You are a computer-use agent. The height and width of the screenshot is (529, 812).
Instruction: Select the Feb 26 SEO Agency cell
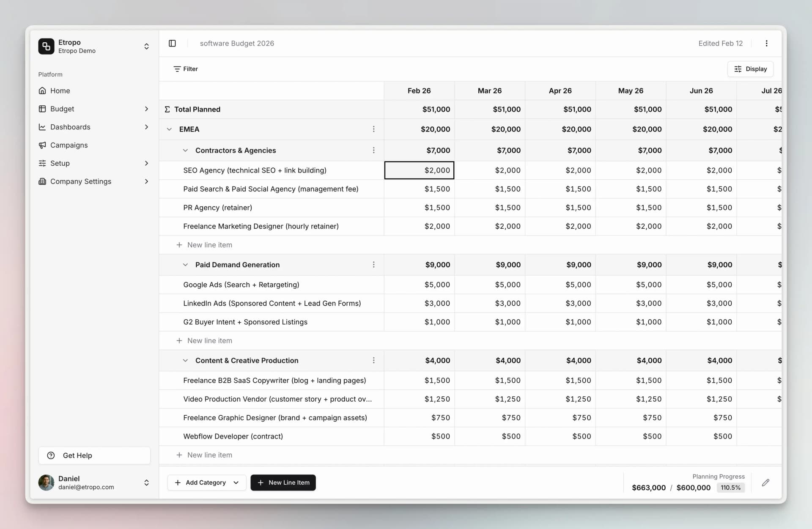[419, 170]
